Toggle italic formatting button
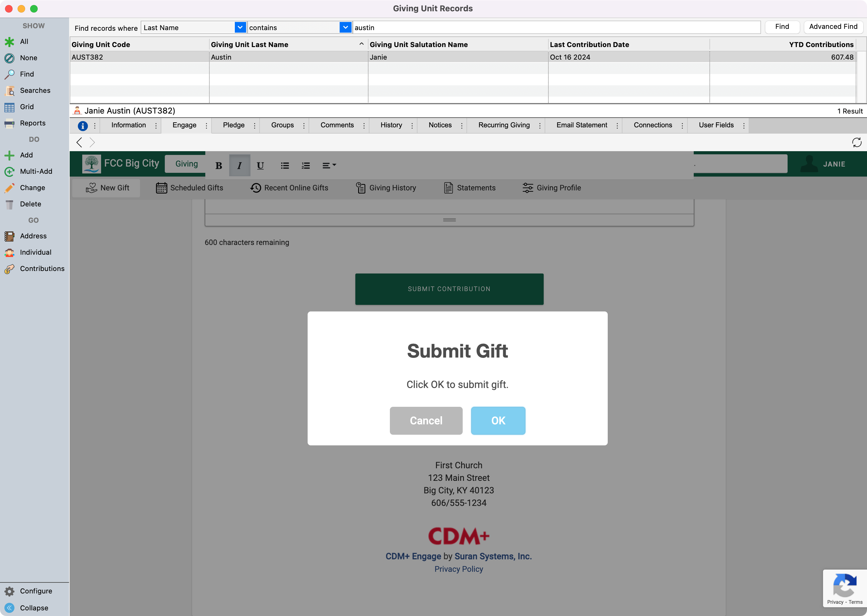The width and height of the screenshot is (867, 616). 239,165
